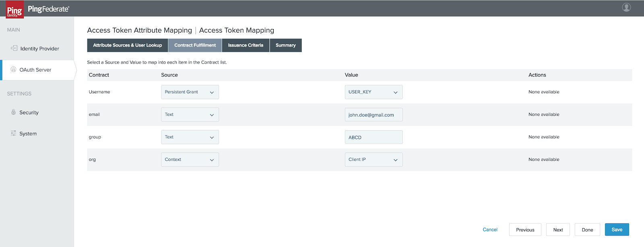Click the OAuth Server sidebar icon
The width and height of the screenshot is (644, 247).
[x=13, y=70]
